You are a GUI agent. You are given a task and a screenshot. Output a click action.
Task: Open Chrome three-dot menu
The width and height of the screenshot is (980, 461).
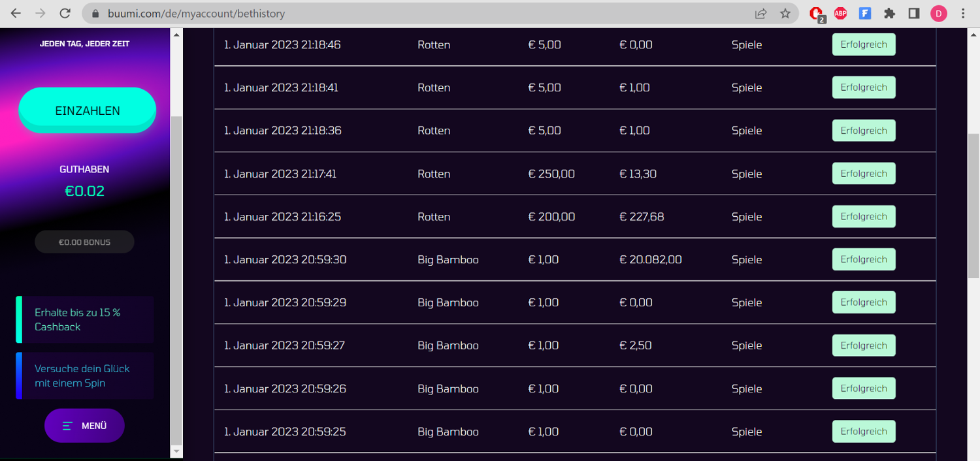(964, 13)
